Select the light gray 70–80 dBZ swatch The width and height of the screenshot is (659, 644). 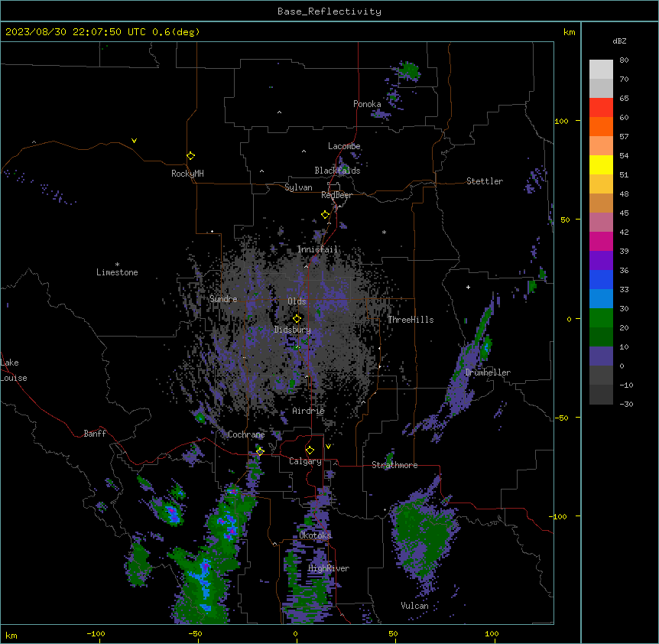point(601,70)
